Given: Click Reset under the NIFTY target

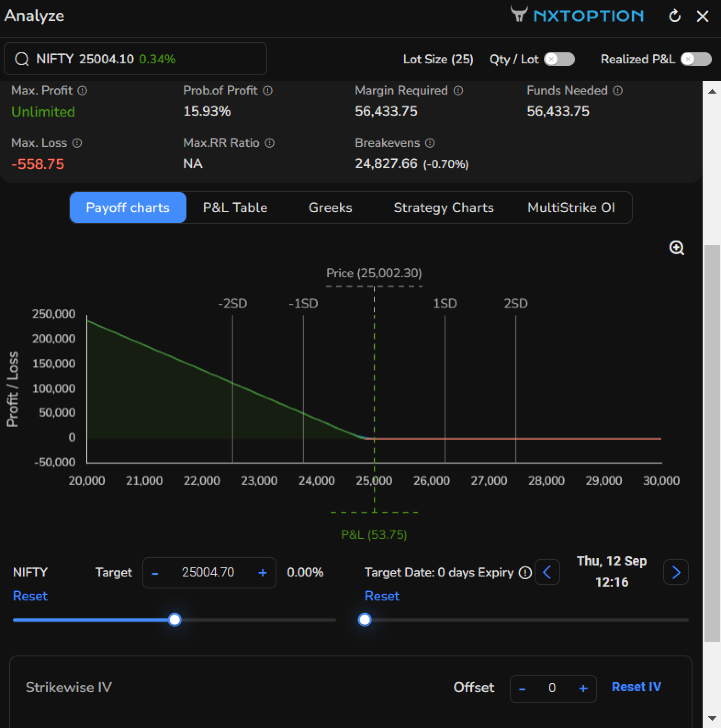Looking at the screenshot, I should (30, 596).
